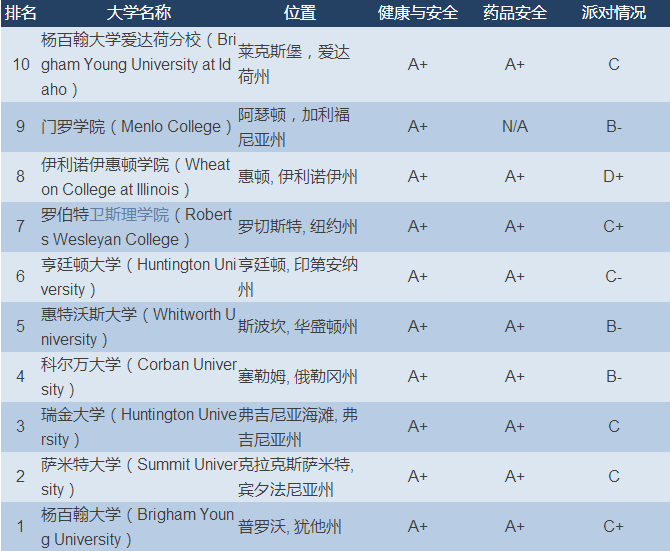The image size is (670, 551).
Task: Click the location 弗吉尼亚海滩, 弗吉尼亚州
Action: click(x=298, y=427)
